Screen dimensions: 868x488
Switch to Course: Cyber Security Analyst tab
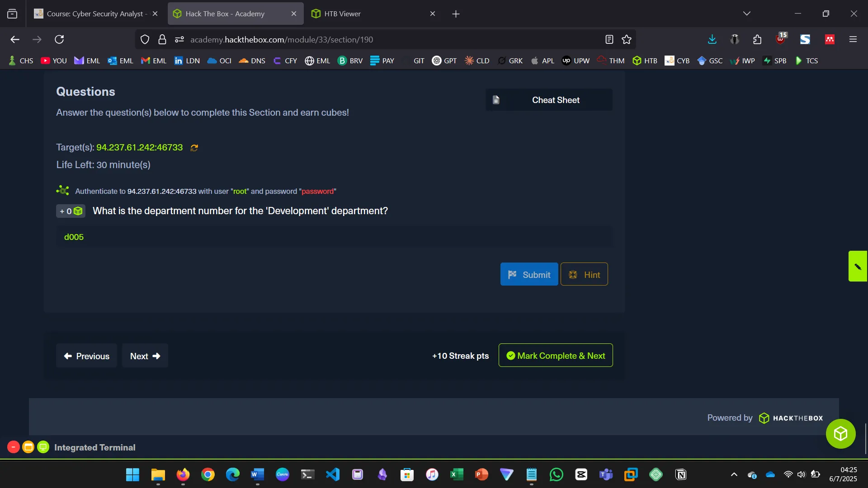95,14
